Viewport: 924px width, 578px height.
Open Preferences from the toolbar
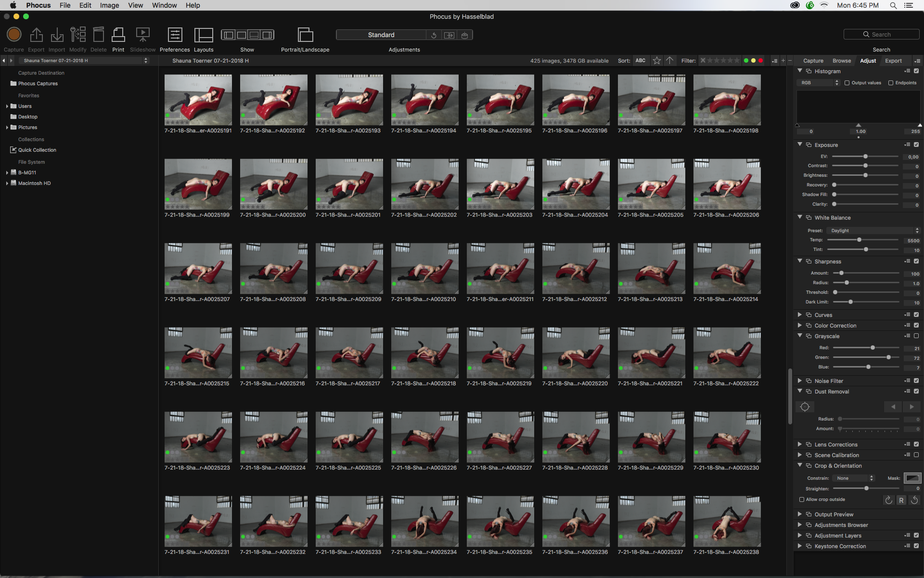(175, 35)
